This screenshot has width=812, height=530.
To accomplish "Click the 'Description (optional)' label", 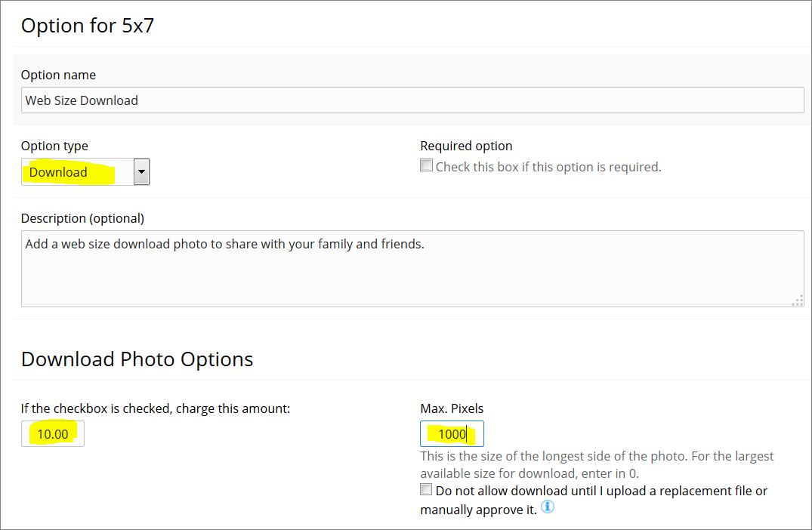I will [x=82, y=218].
